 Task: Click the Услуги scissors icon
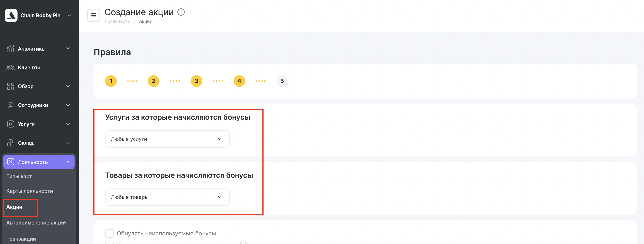click(x=10, y=124)
